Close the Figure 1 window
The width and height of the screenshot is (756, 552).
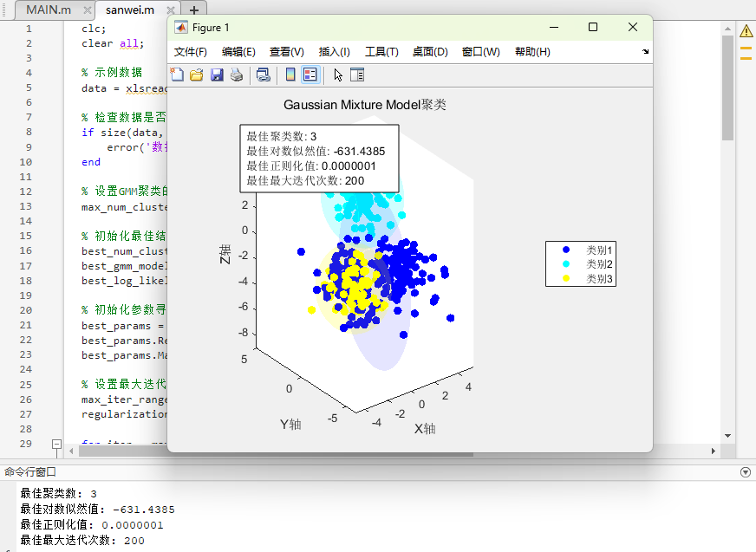(x=633, y=27)
